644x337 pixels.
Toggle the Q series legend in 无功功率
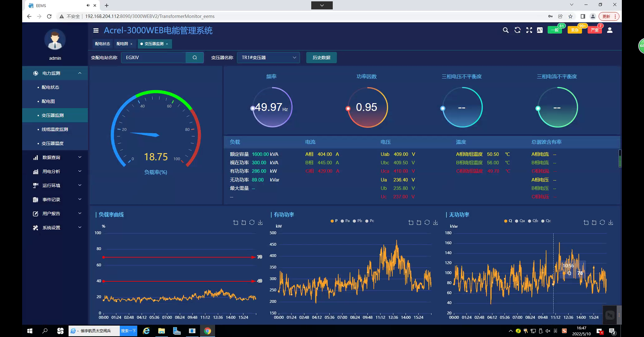(508, 221)
